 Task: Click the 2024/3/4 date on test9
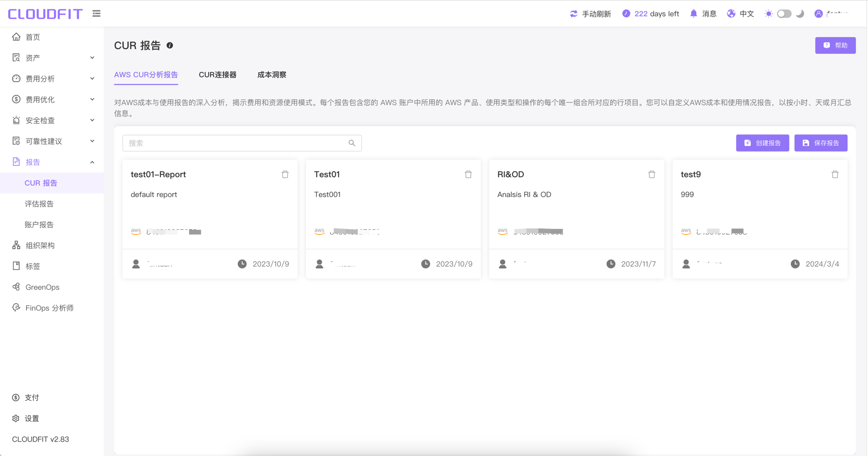click(822, 264)
